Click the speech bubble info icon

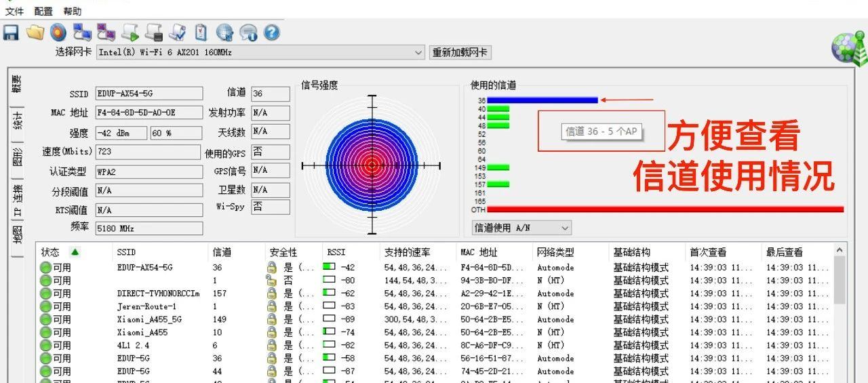point(249,33)
